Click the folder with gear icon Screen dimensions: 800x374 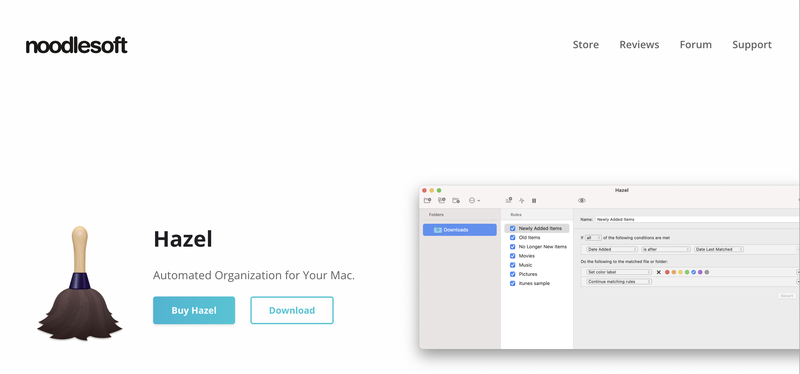(x=456, y=201)
